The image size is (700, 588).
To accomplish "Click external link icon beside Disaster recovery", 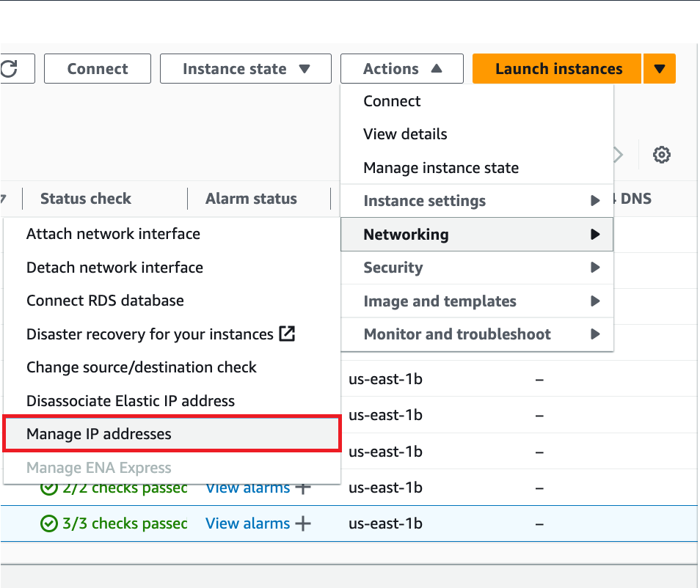I will 287,334.
